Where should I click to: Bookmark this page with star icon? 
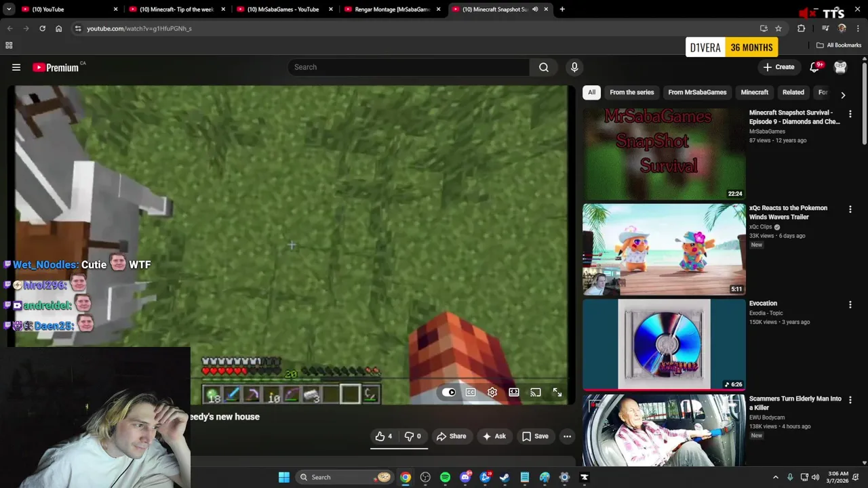coord(778,28)
